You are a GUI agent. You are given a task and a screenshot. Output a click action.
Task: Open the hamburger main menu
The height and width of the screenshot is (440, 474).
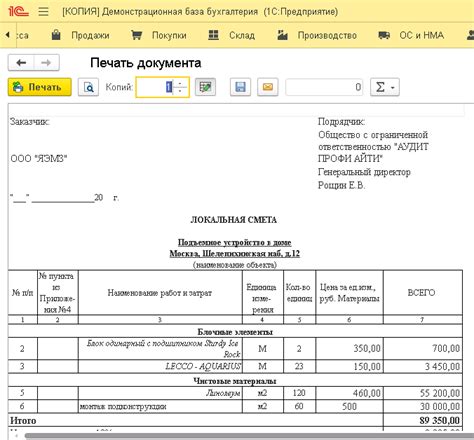point(43,12)
